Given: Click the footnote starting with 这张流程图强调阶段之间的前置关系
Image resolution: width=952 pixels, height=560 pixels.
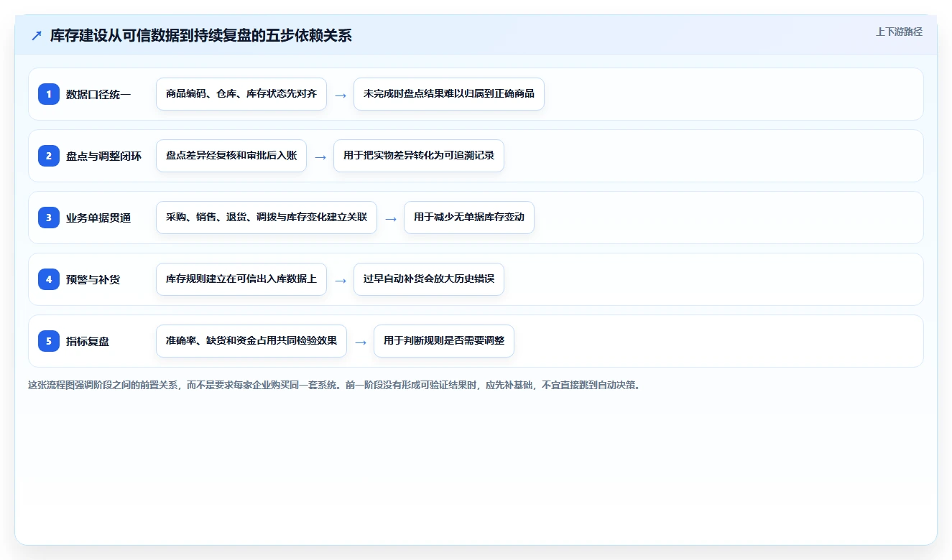Looking at the screenshot, I should pyautogui.click(x=334, y=385).
